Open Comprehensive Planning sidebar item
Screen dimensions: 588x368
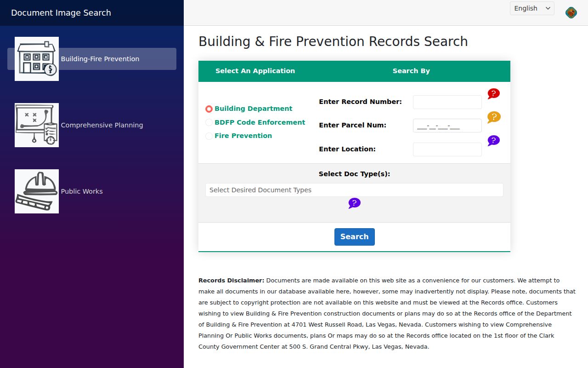(92, 125)
